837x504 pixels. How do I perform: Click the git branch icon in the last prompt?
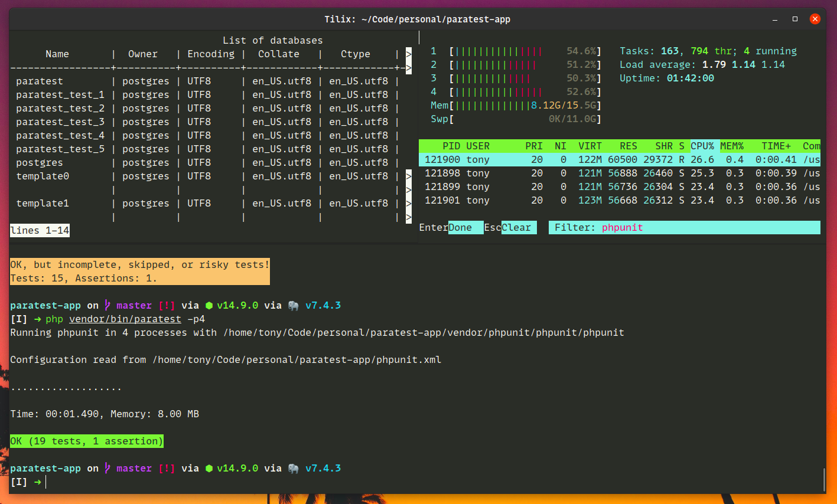(108, 469)
